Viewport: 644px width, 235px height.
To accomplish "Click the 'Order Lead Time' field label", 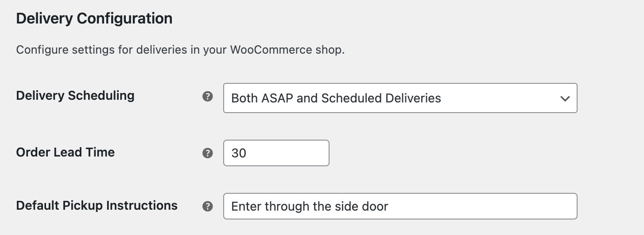I will click(x=66, y=152).
